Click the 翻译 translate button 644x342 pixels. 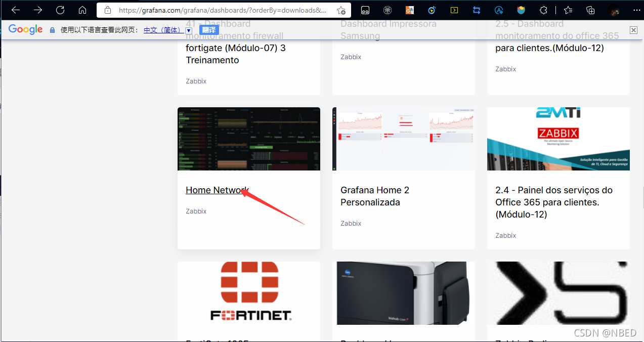pos(209,30)
